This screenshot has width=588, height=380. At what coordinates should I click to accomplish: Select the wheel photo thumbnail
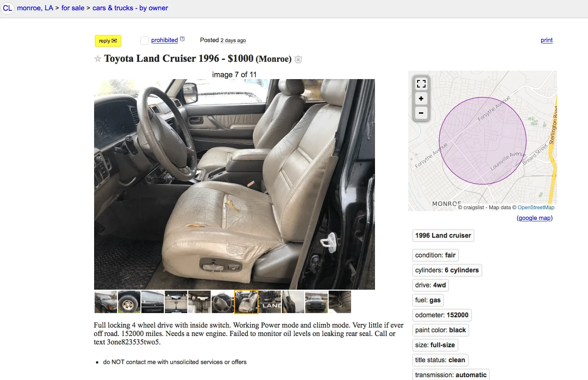click(x=129, y=302)
